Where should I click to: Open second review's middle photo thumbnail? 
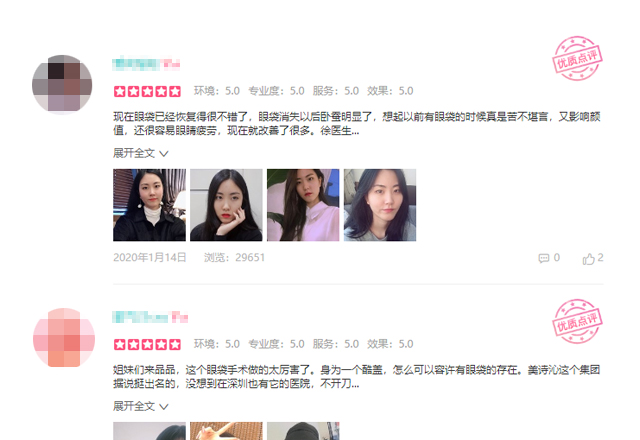pos(226,431)
